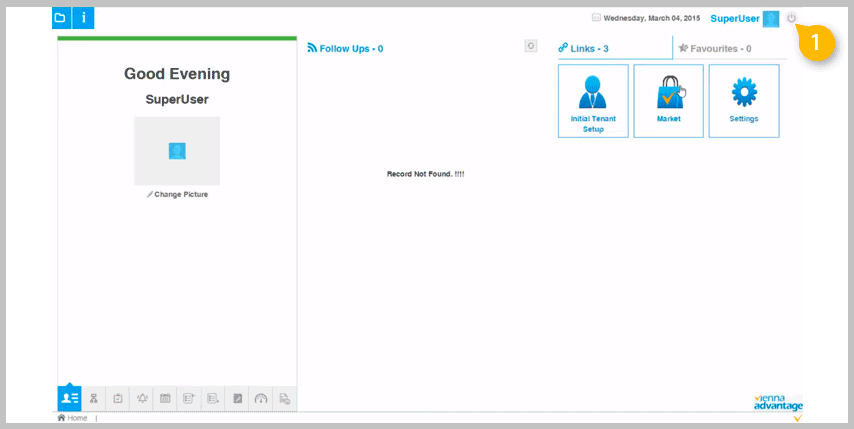Open the Settings gear tile
The height and width of the screenshot is (429, 854).
(x=744, y=101)
